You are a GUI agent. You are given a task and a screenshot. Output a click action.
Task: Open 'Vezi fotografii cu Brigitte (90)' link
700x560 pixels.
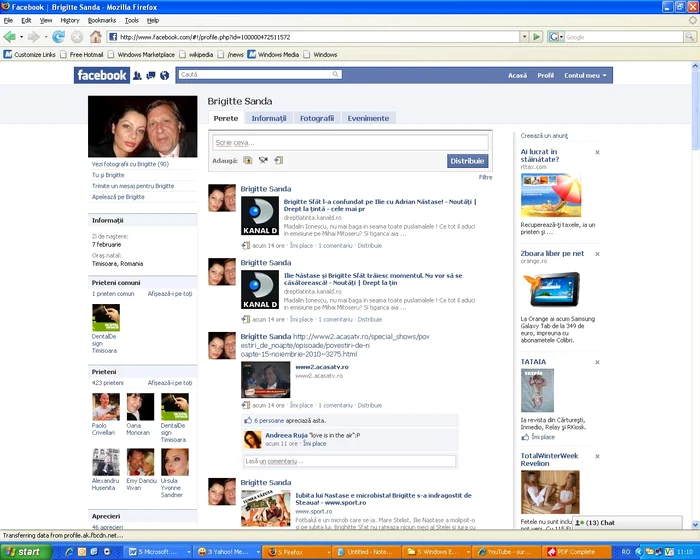(x=130, y=164)
